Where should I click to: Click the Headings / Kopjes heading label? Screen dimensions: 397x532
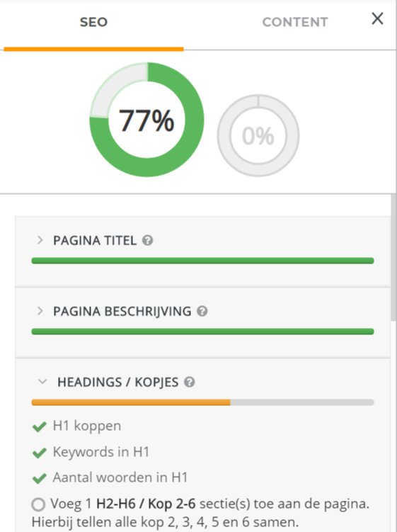(x=118, y=382)
